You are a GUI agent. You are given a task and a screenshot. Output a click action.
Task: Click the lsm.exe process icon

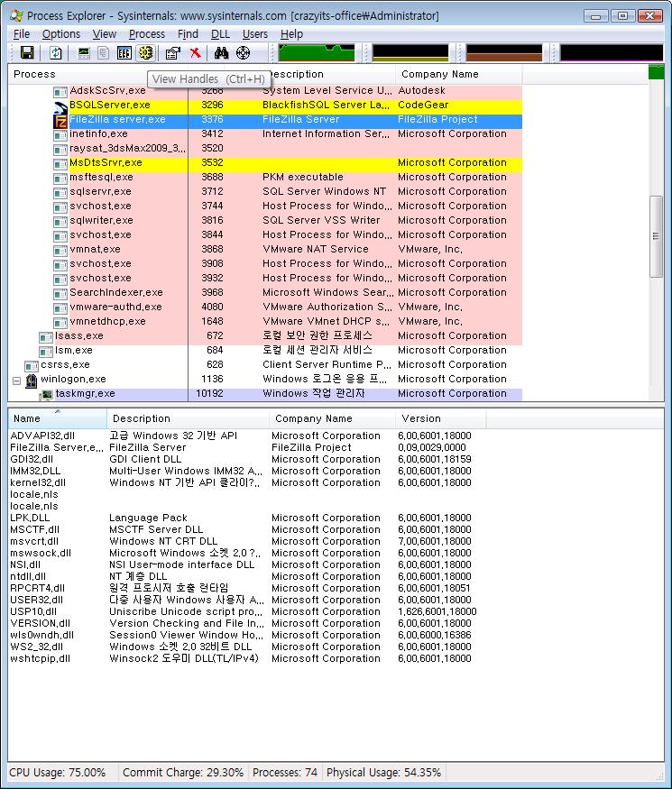pyautogui.click(x=46, y=352)
